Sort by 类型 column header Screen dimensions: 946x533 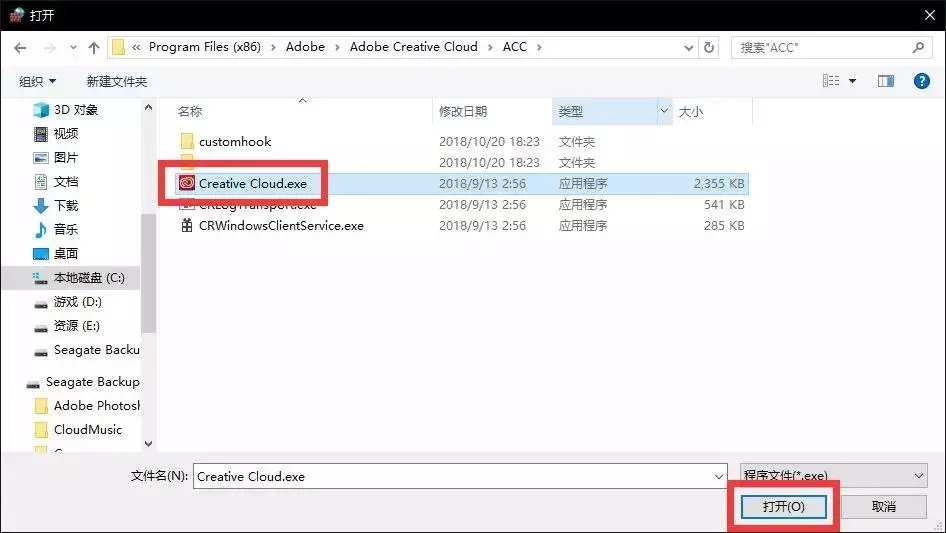(x=571, y=112)
